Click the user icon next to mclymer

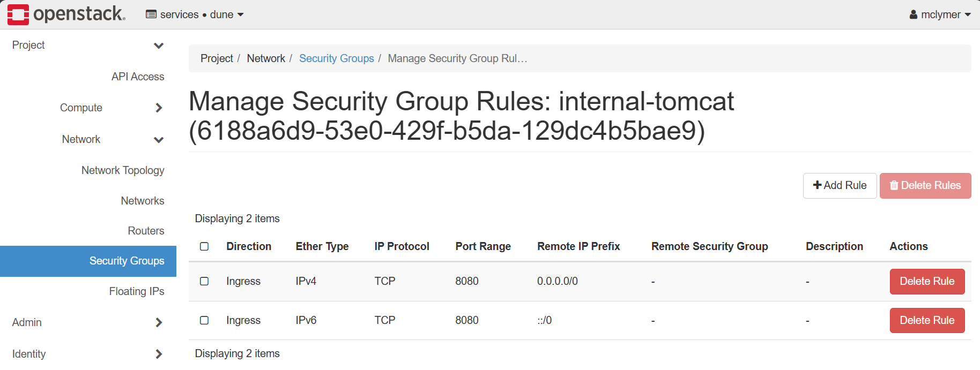(914, 14)
